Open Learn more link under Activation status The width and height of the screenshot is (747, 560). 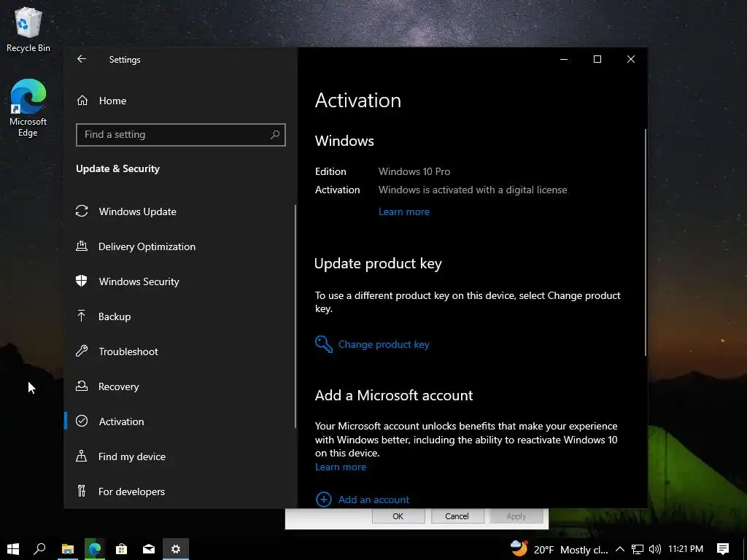click(403, 212)
